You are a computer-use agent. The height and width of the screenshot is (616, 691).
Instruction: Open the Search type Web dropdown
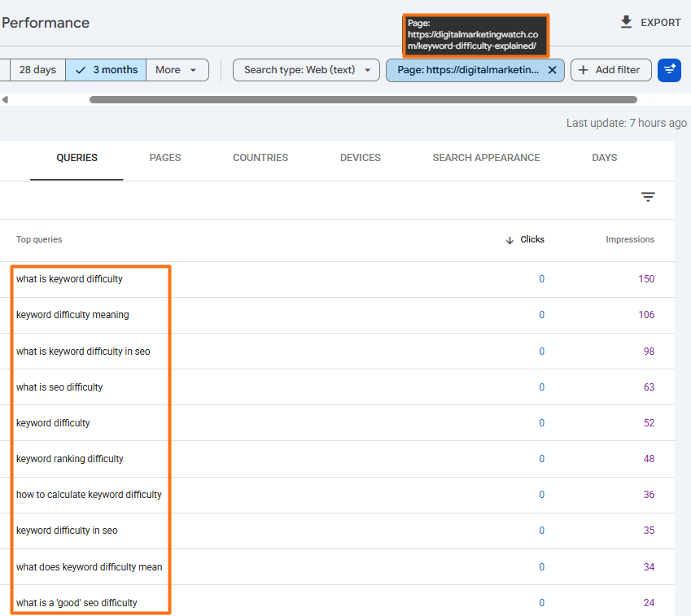306,70
